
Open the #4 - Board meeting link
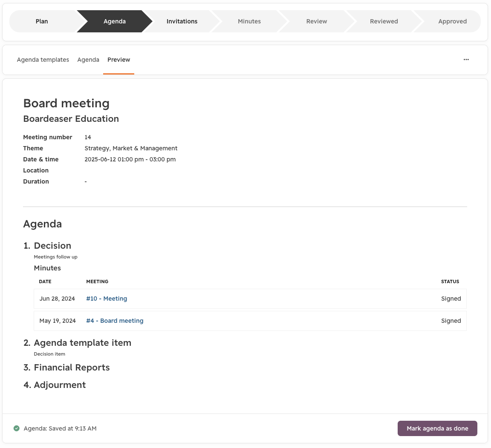(115, 321)
